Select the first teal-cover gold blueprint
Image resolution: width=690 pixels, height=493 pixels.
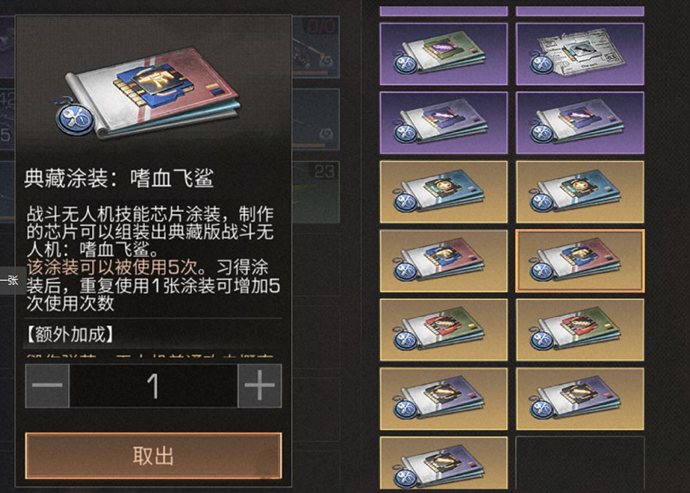444,192
